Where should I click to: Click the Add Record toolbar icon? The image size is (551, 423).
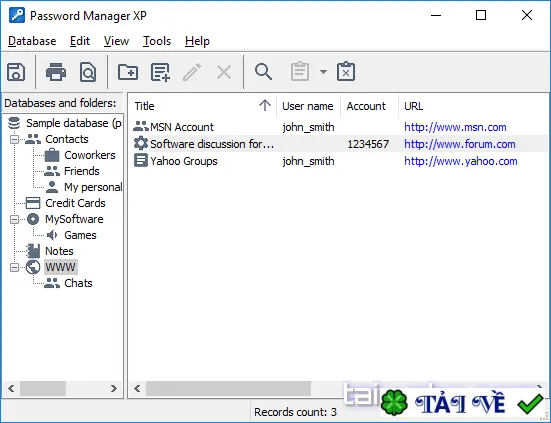pos(160,72)
